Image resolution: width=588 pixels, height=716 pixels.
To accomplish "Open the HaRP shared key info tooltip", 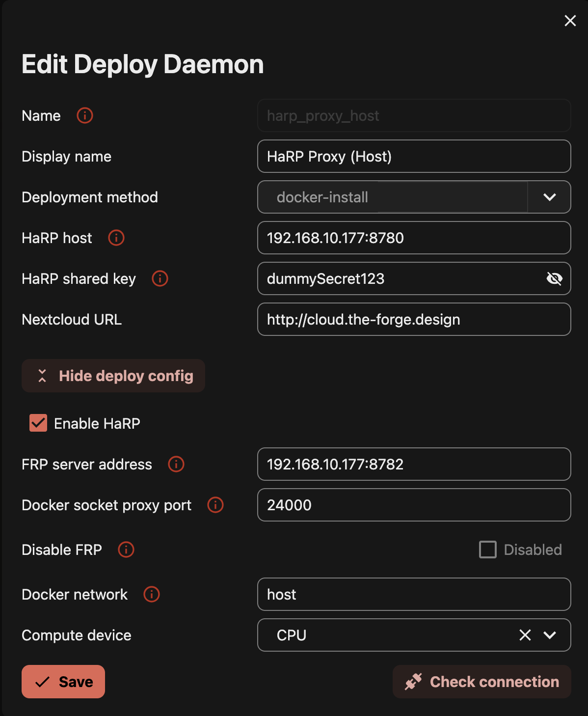I will coord(160,278).
